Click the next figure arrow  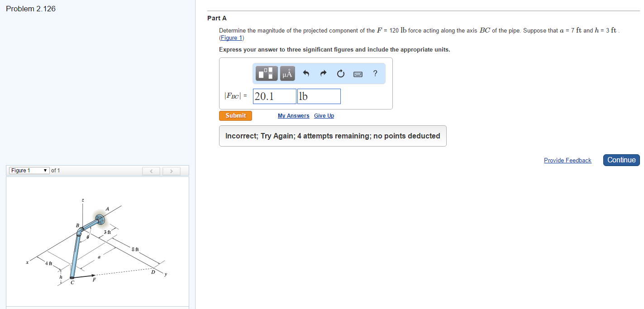pos(172,171)
